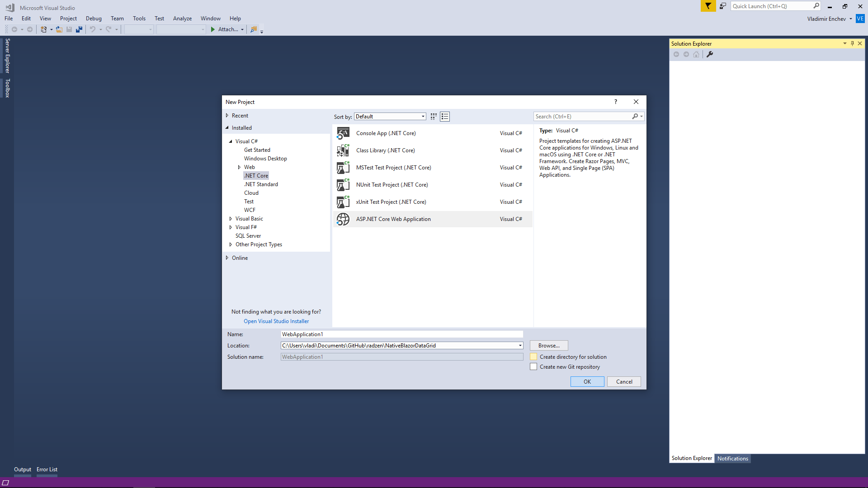This screenshot has width=868, height=488.
Task: Click the Class Library template icon
Action: click(343, 150)
